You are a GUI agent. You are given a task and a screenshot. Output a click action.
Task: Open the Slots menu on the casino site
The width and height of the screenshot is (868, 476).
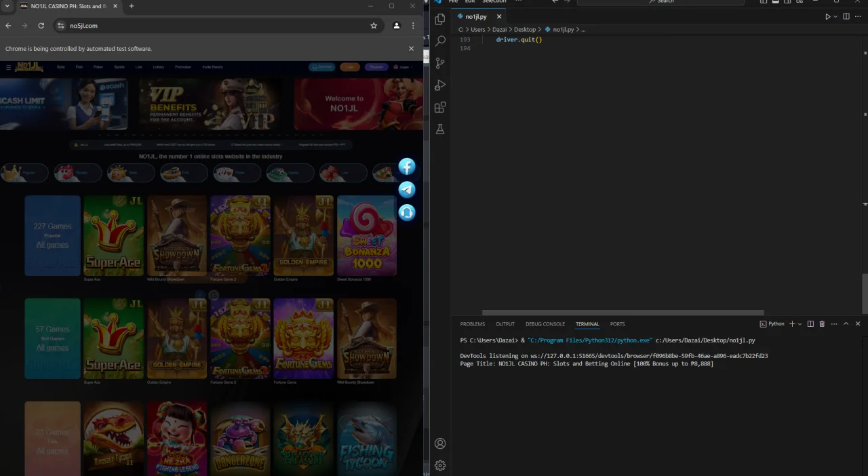61,67
